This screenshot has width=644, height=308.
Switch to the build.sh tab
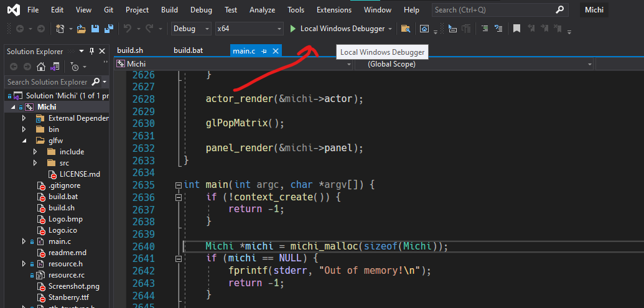130,50
